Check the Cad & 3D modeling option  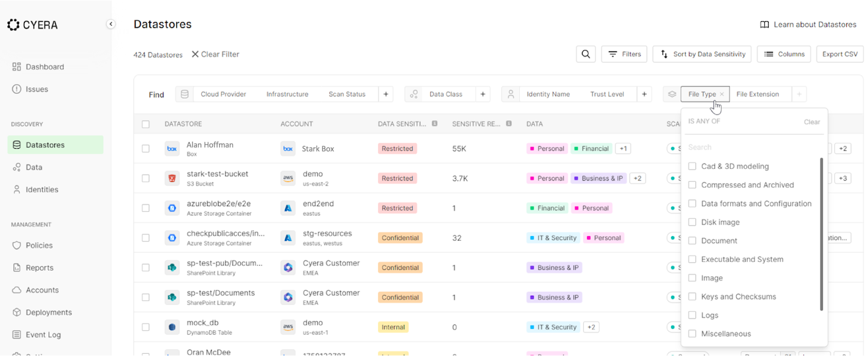coord(692,166)
